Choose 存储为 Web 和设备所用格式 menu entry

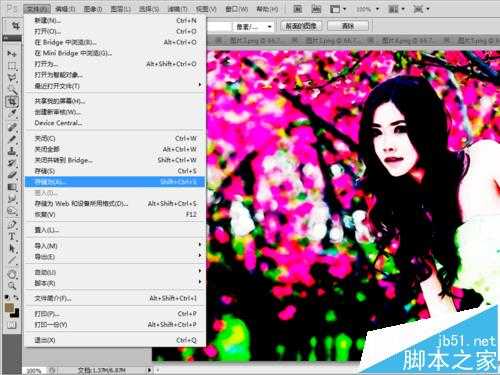pos(115,203)
